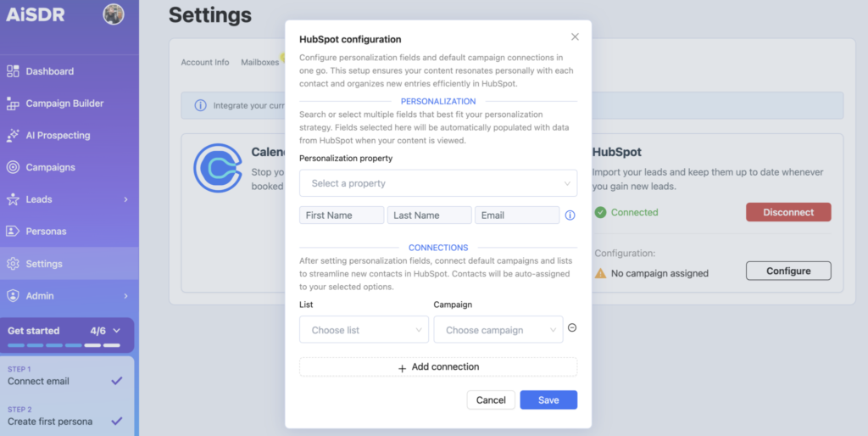Save the HubSpot configuration
868x436 pixels.
(548, 400)
